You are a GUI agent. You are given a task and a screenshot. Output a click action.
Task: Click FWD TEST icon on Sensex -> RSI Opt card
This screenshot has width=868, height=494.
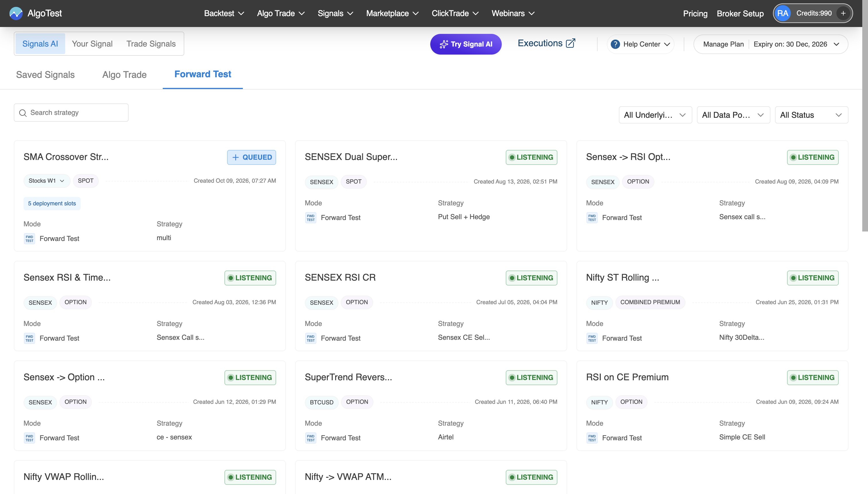(x=592, y=217)
